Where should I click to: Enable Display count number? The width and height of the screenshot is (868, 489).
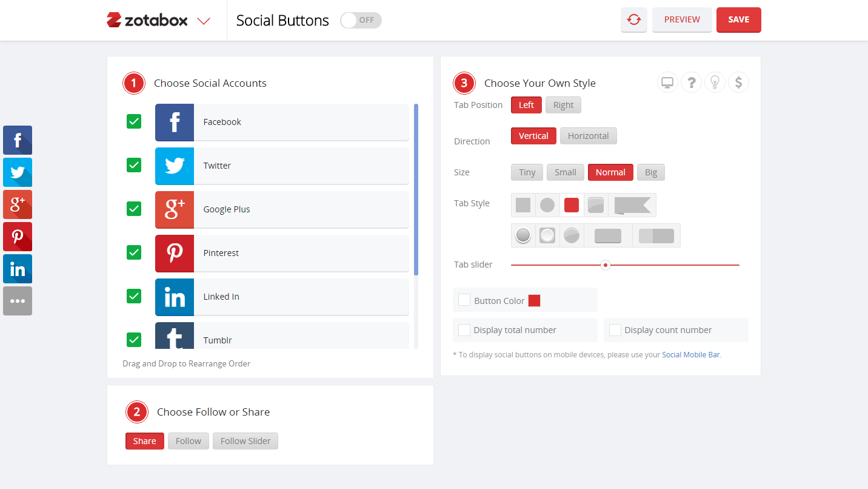coord(615,329)
